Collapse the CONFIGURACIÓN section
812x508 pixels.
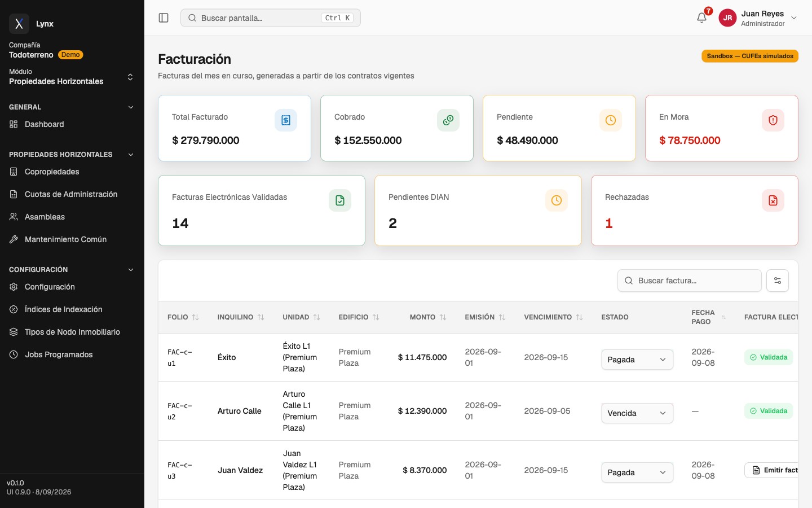coord(131,270)
